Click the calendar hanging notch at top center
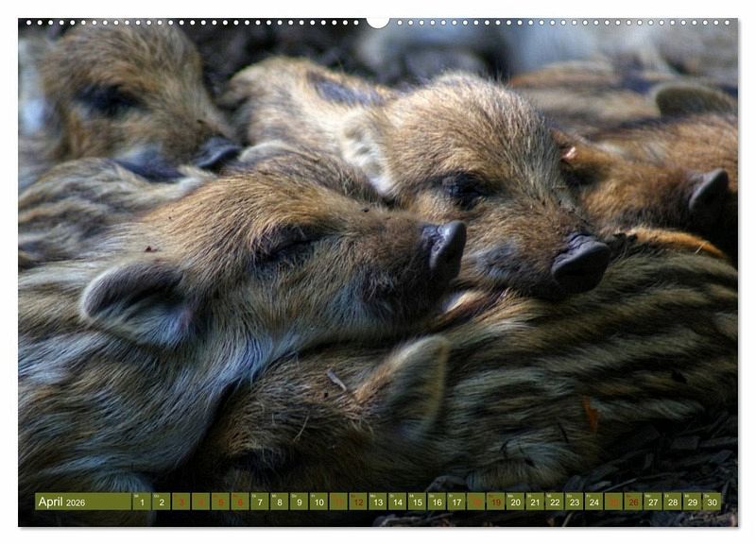Screen dimensions: 756x545 377,21
